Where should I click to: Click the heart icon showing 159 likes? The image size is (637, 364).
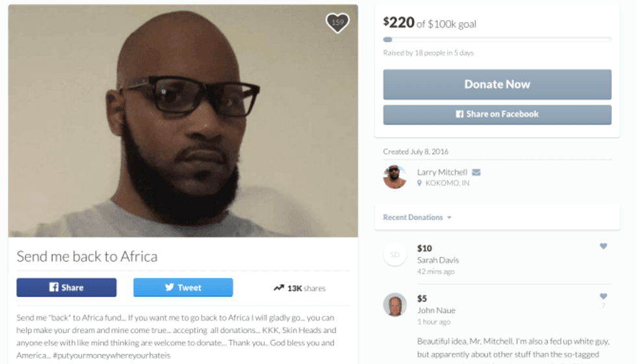pyautogui.click(x=337, y=23)
